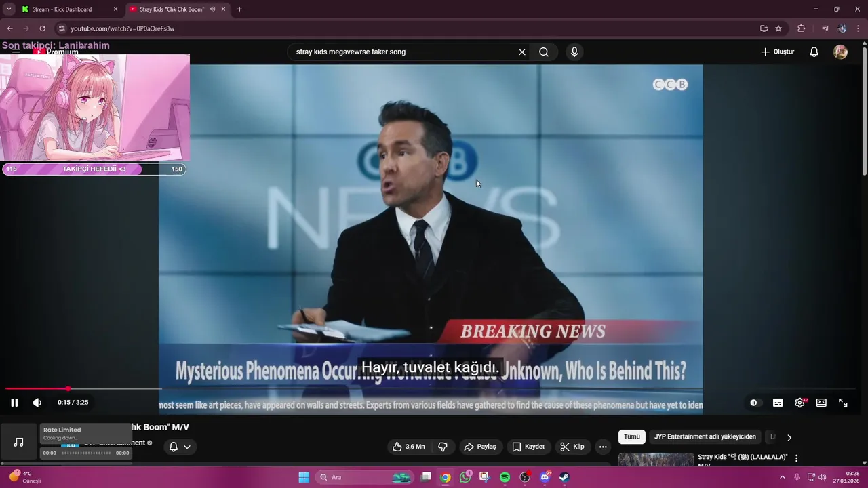
Task: Open WhatsApp from the taskbar
Action: [465, 477]
